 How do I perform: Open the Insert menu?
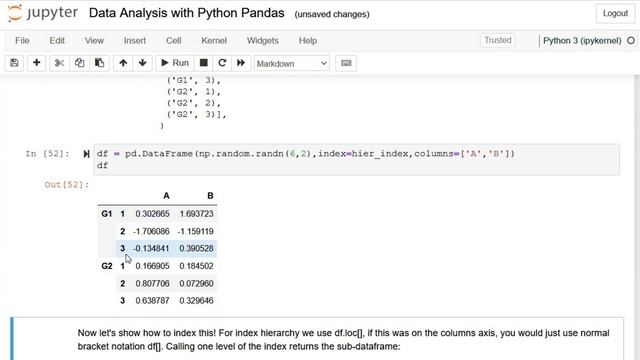(135, 40)
